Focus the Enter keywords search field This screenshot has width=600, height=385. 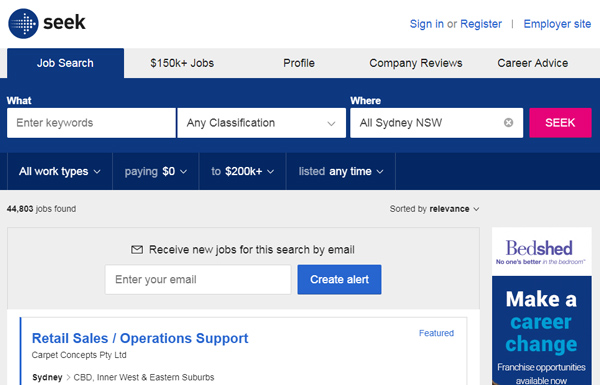(91, 123)
